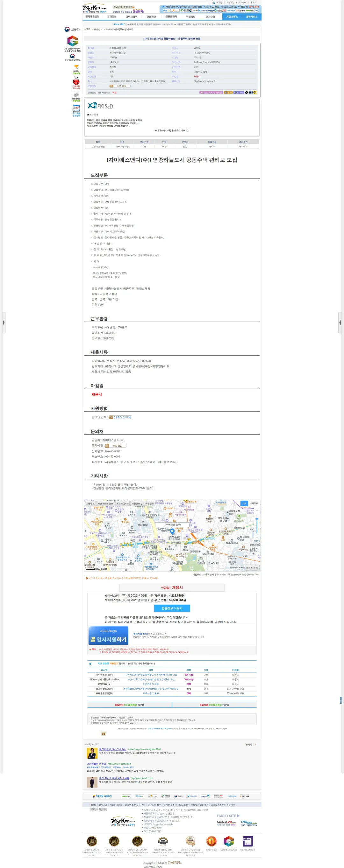
Task: Click the blue map location pin
Action: pos(172,532)
